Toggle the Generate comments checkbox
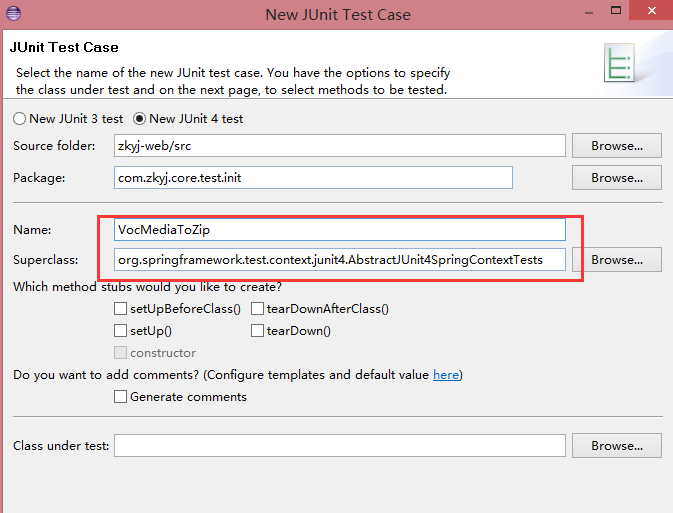This screenshot has height=513, width=673. pyautogui.click(x=121, y=396)
